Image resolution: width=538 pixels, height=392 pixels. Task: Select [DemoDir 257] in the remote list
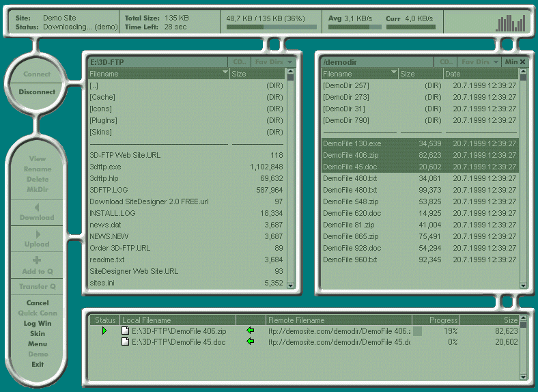click(x=420, y=85)
